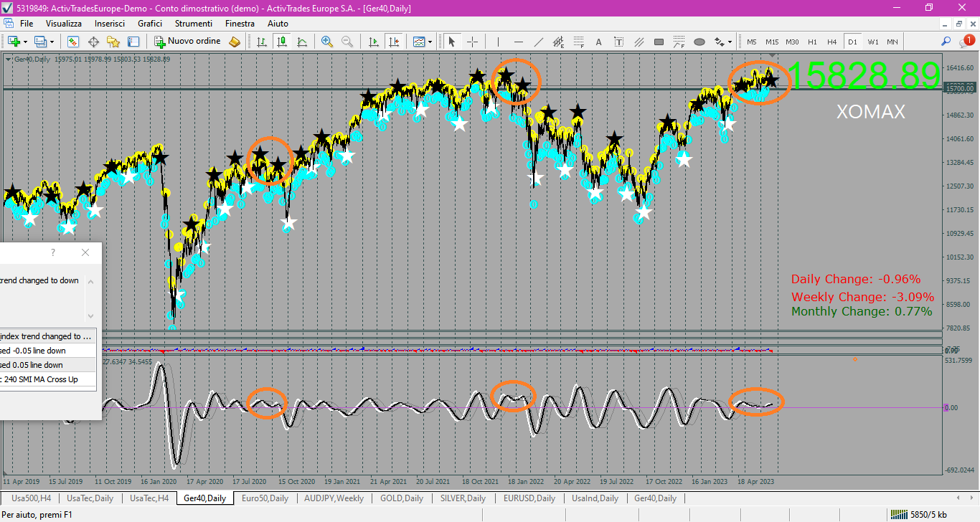Open the search magnifier

[x=946, y=42]
